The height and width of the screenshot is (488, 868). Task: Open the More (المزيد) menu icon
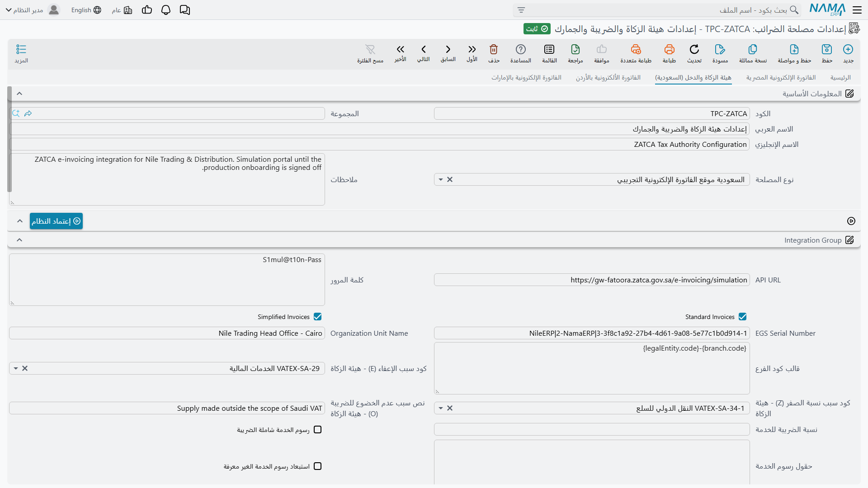(x=21, y=49)
